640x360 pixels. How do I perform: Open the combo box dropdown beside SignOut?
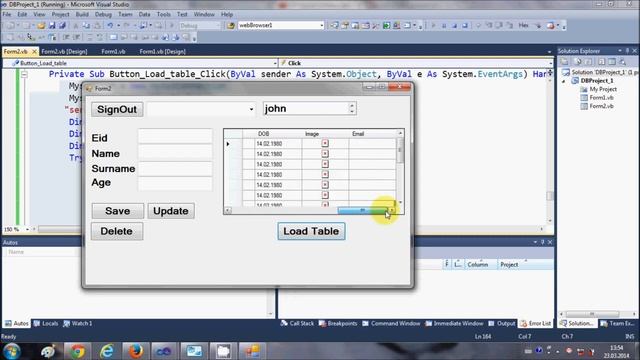tap(251, 109)
